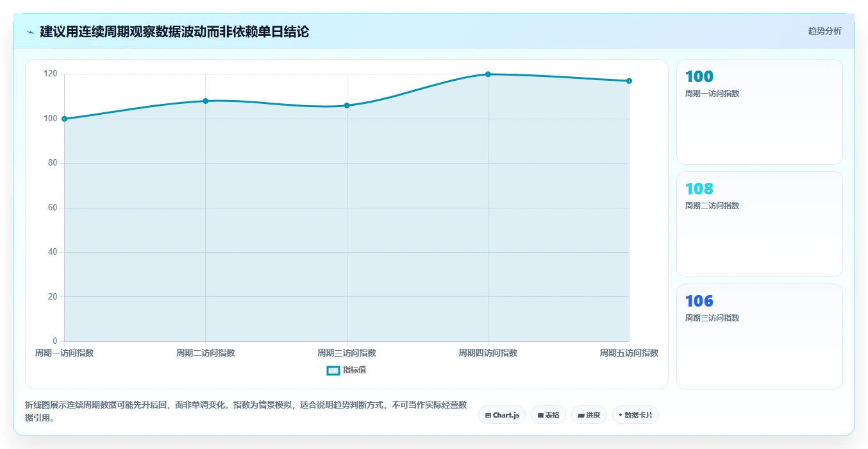
Task: Click the x-axis label 周期一访问指数
Action: click(x=64, y=353)
